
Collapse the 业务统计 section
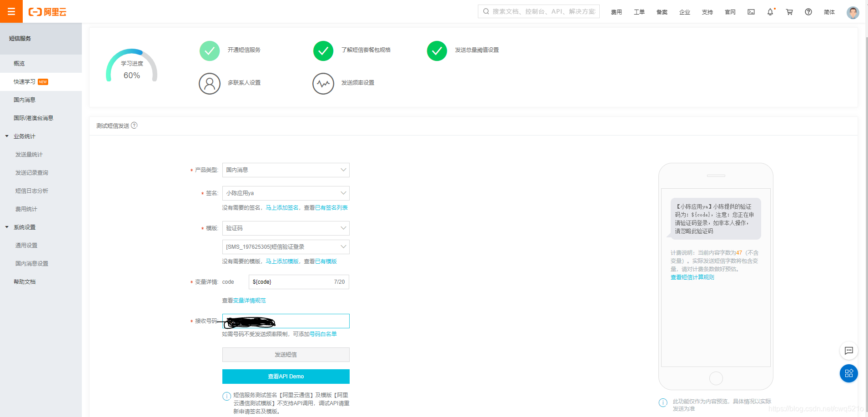tap(6, 136)
